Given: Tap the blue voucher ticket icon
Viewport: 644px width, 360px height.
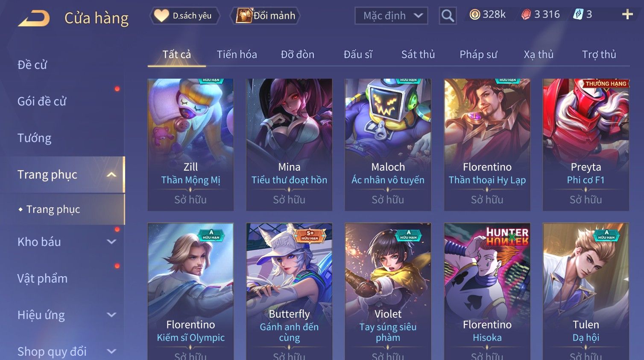Looking at the screenshot, I should (x=578, y=15).
